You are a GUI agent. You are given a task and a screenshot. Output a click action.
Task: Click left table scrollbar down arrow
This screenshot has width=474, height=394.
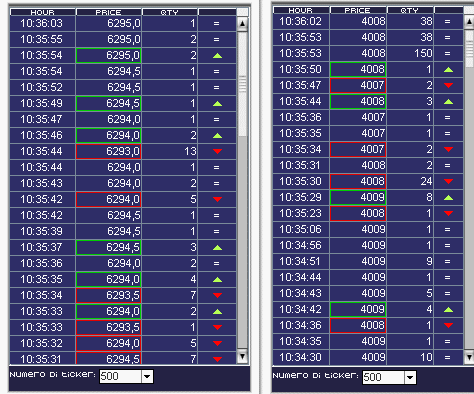242,356
